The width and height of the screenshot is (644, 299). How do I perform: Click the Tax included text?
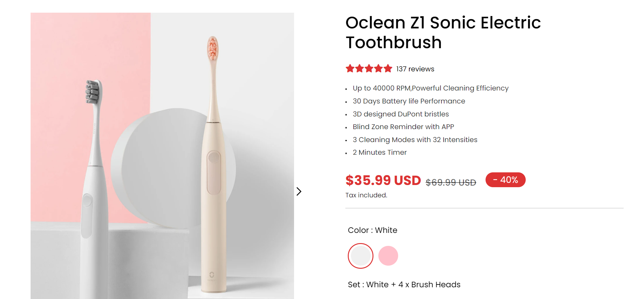tap(366, 195)
